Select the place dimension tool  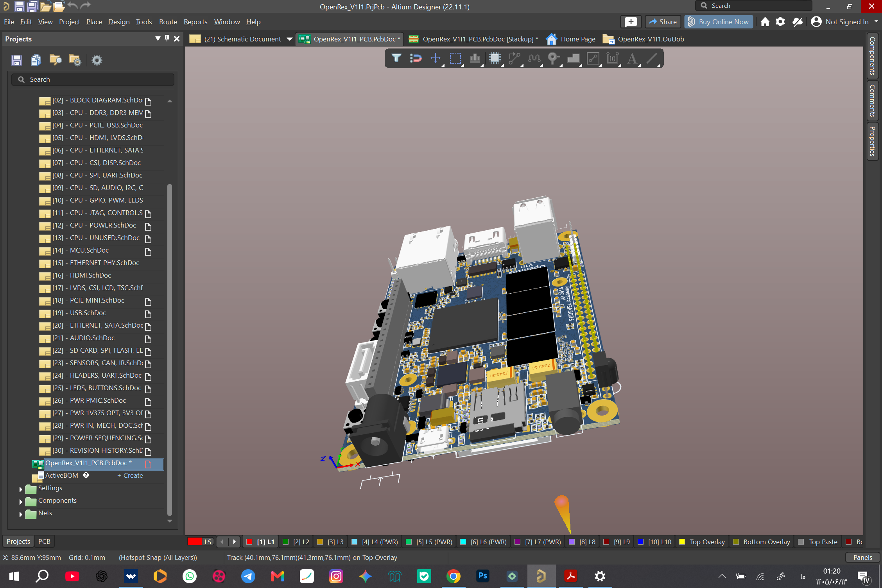tap(613, 58)
